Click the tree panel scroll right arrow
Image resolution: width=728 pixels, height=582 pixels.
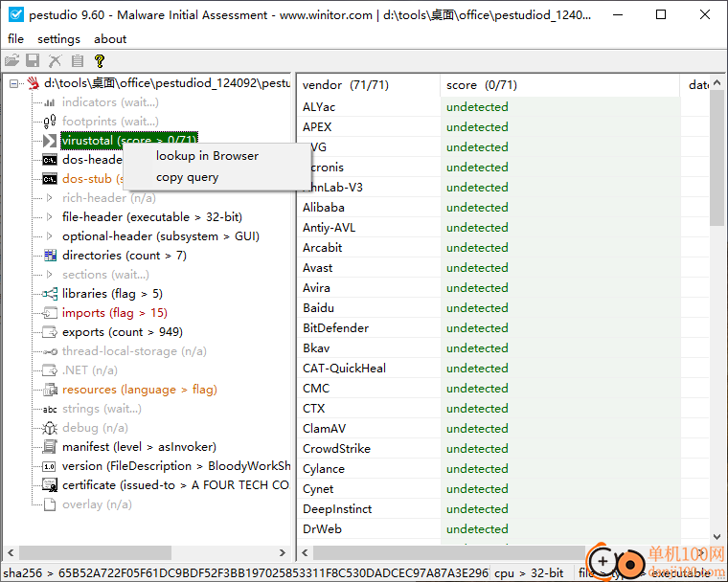pos(283,552)
